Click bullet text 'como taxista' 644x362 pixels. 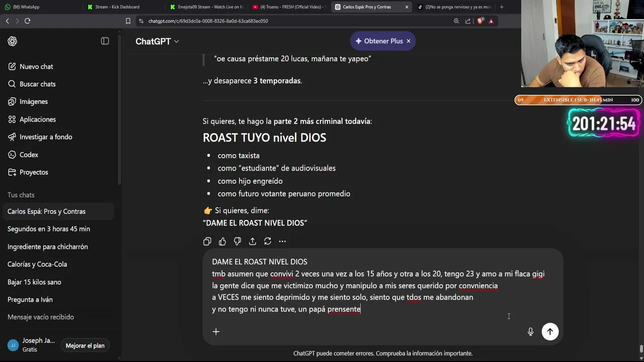pyautogui.click(x=238, y=156)
